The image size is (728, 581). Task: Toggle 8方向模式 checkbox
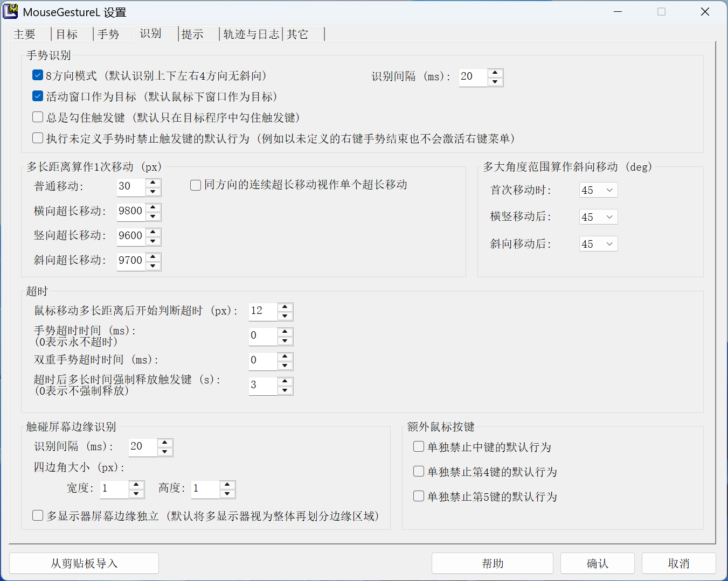point(38,75)
